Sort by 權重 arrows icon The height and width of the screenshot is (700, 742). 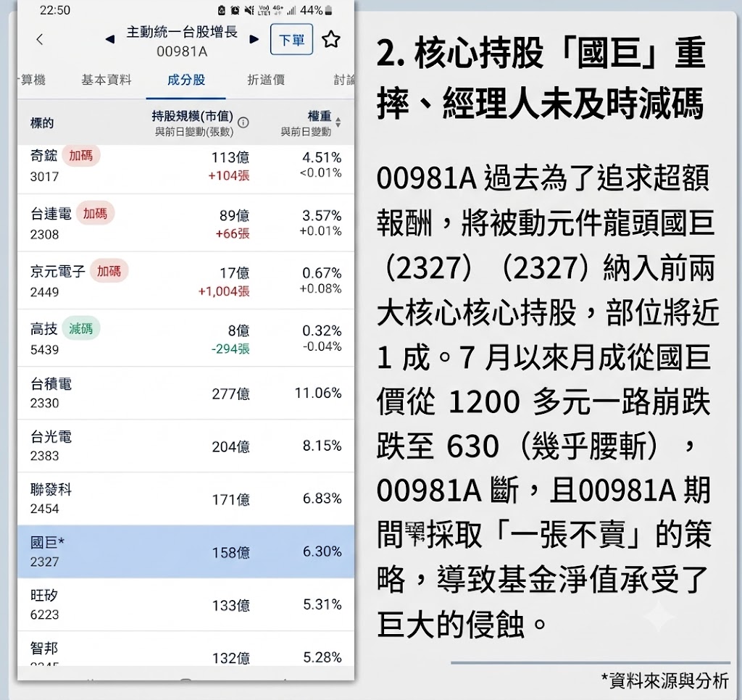tap(338, 122)
